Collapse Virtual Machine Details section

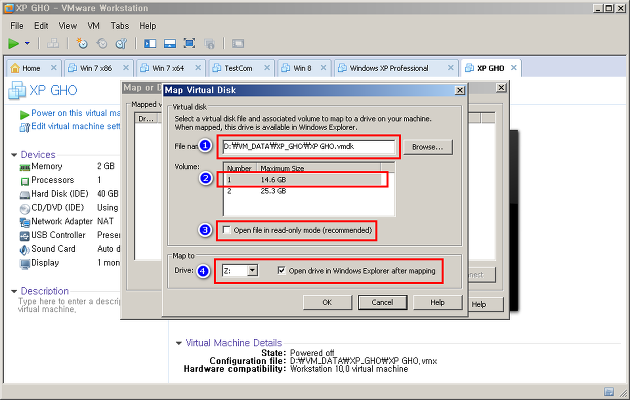(179, 343)
